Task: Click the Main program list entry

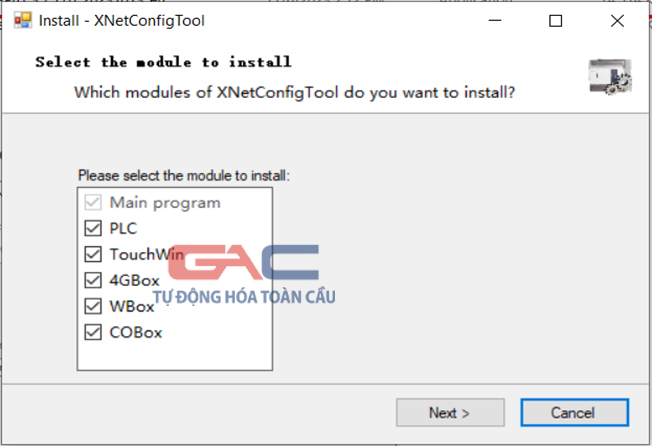Action: pyautogui.click(x=165, y=202)
